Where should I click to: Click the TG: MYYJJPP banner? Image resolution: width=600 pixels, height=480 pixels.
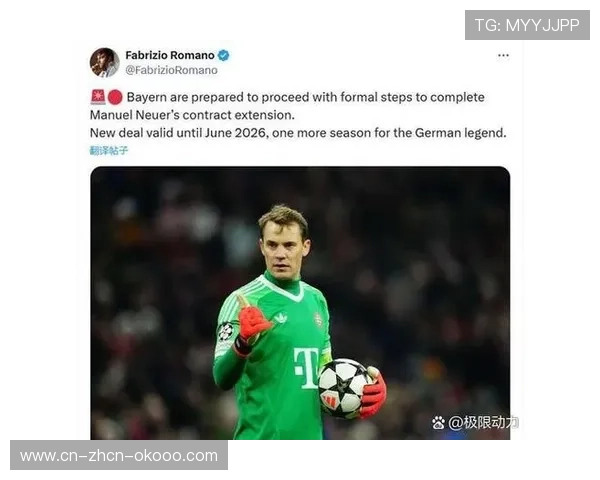[527, 25]
